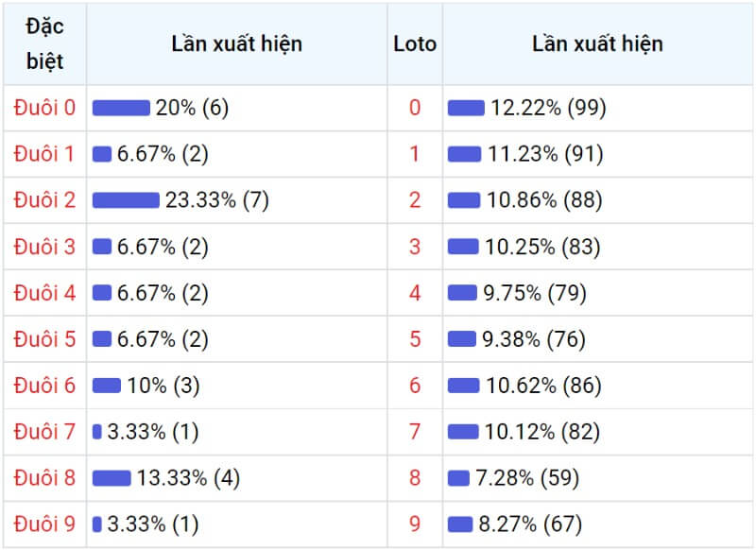The height and width of the screenshot is (550, 756).
Task: Select the 'Đuôi 4' row label
Action: pos(44,293)
